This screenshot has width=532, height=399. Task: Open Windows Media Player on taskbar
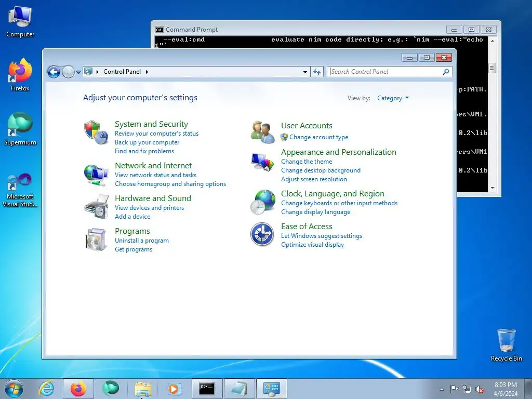pyautogui.click(x=175, y=389)
